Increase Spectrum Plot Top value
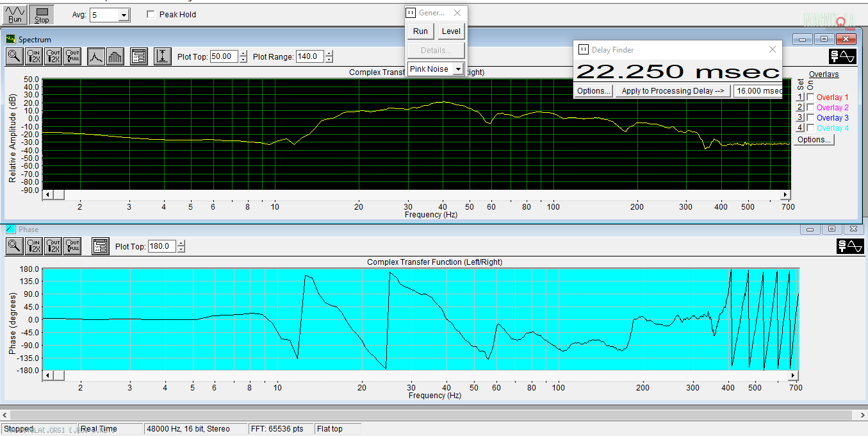This screenshot has height=436, width=868. [243, 53]
